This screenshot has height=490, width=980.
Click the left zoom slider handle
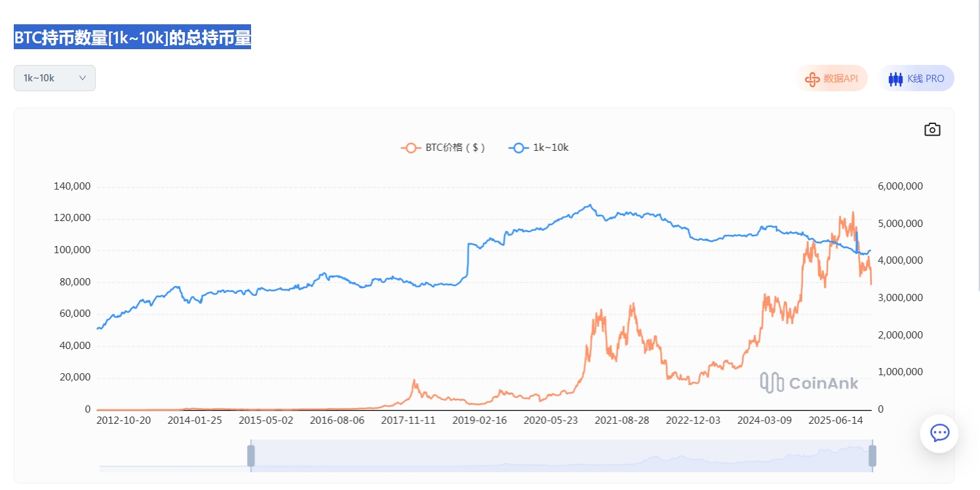tap(250, 455)
